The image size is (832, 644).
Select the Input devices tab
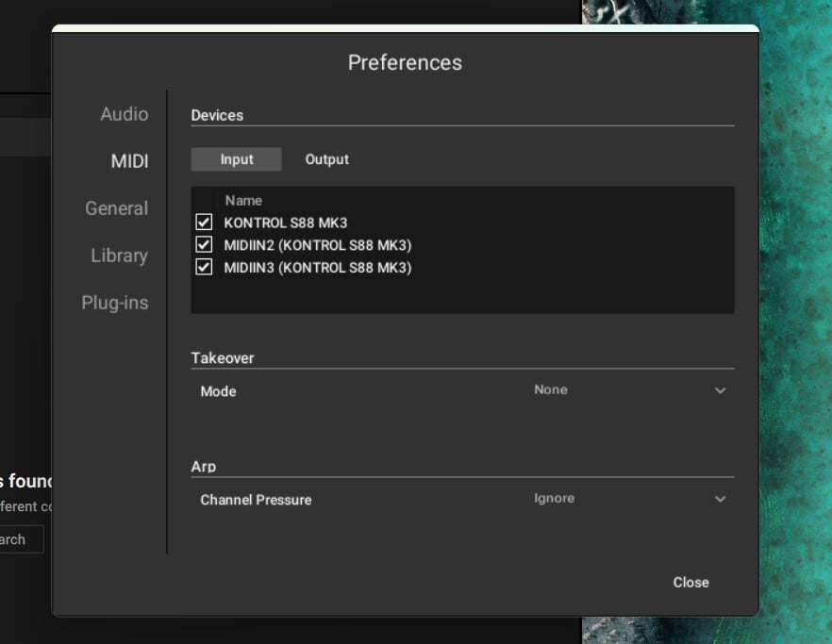click(236, 159)
